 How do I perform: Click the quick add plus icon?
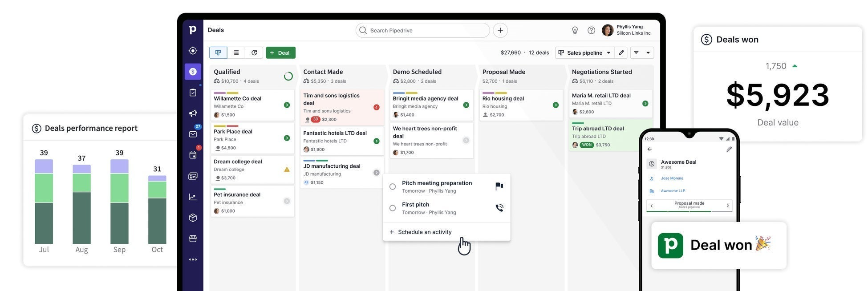click(x=500, y=30)
